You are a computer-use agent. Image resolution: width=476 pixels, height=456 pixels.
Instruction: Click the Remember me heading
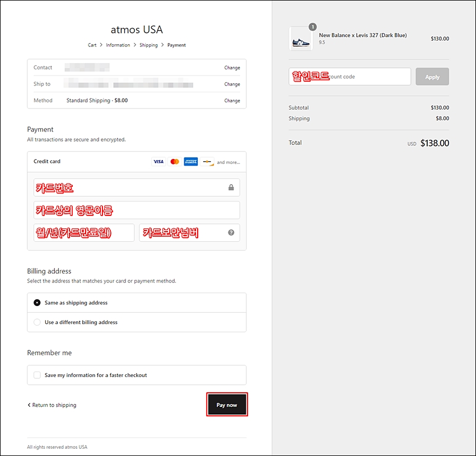click(x=49, y=353)
